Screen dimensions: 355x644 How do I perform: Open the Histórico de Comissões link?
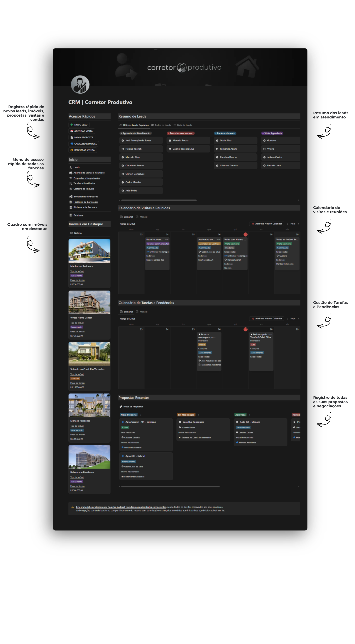[x=86, y=202]
